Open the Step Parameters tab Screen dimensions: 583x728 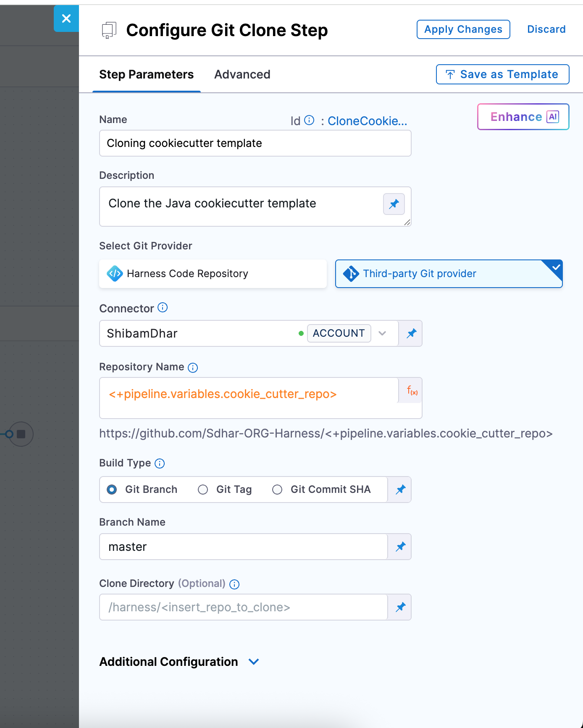point(146,75)
